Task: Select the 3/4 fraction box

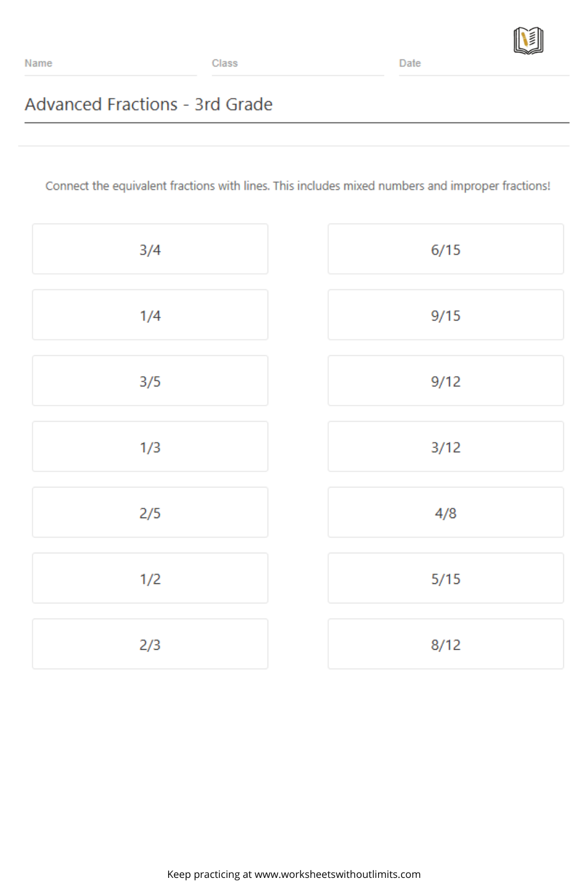Action: [150, 249]
